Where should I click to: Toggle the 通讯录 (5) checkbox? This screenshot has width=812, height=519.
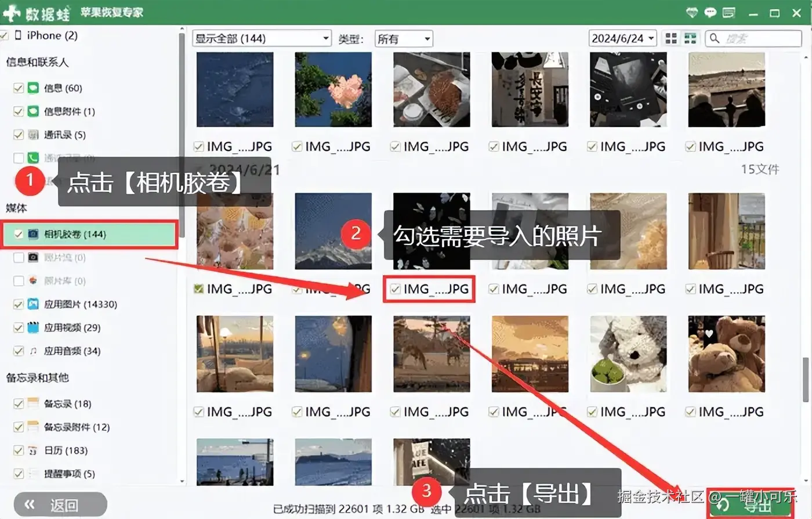click(18, 135)
